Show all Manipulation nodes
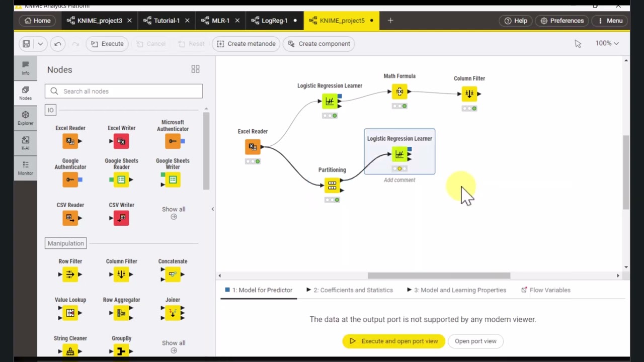The height and width of the screenshot is (362, 644). click(174, 346)
